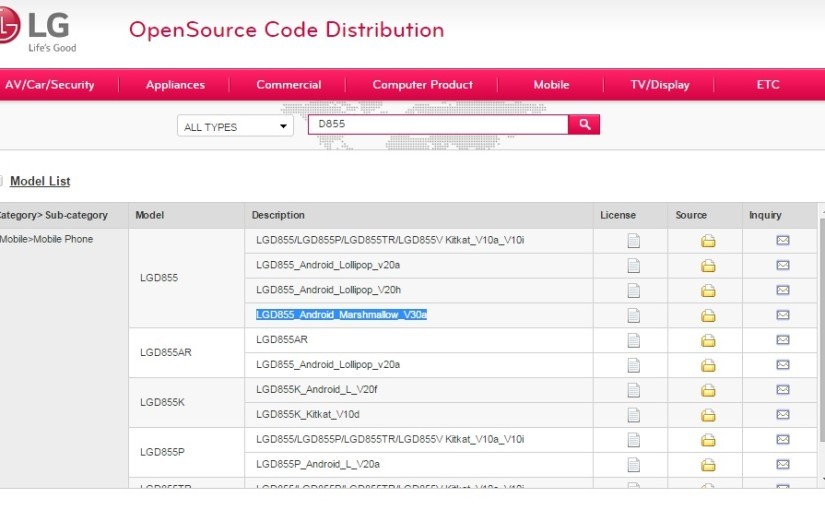Open license for LGD855_Android_Marshmallow_V30a

632,315
